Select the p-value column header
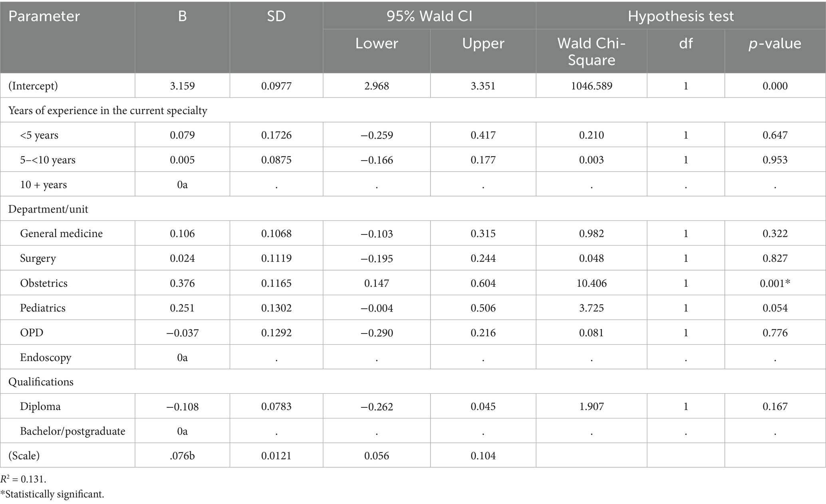This screenshot has height=504, width=826. 775,43
